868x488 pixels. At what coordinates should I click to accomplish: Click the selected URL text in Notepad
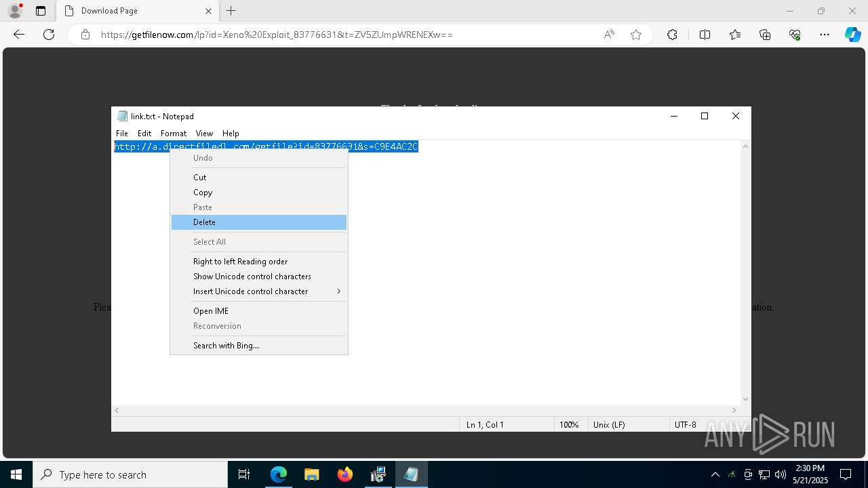(266, 146)
